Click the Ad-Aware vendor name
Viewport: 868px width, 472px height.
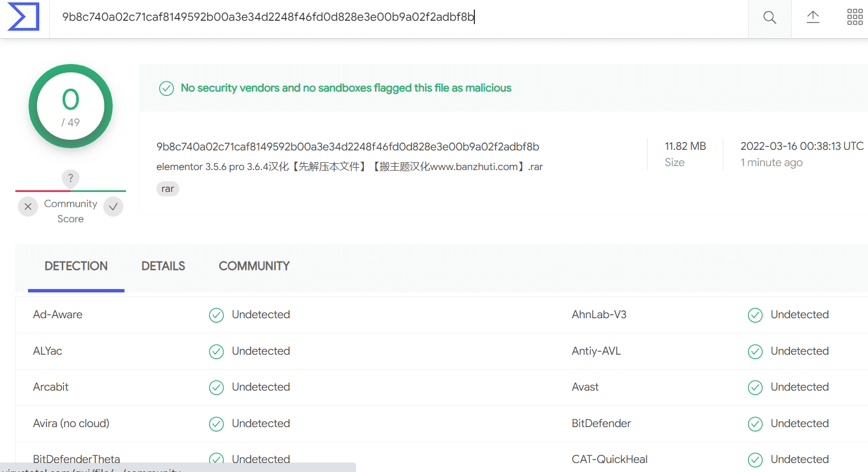point(58,315)
